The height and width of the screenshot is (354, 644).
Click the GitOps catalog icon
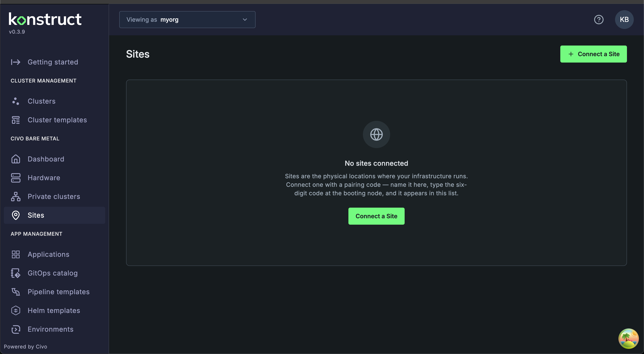[x=16, y=273]
